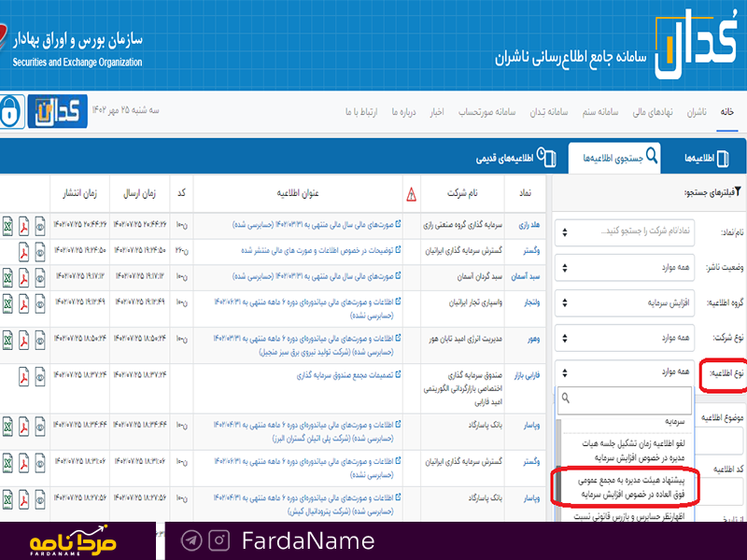Screen dimensions: 747x560
Task: Open notice تصمیمات مجمع صندوق سرمایه گذاری
Action: point(345,375)
